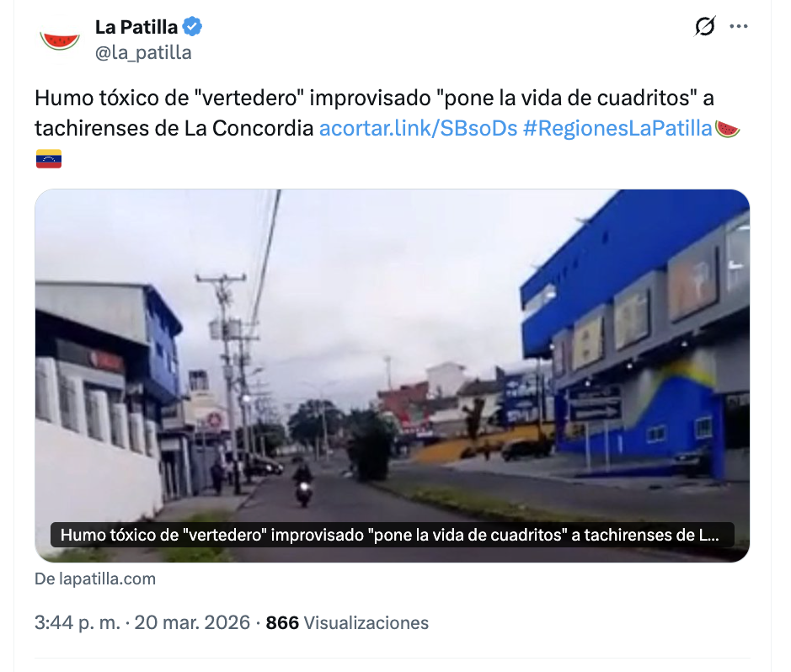View the 866 Visualizaciones count
The height and width of the screenshot is (672, 791).
(x=347, y=622)
